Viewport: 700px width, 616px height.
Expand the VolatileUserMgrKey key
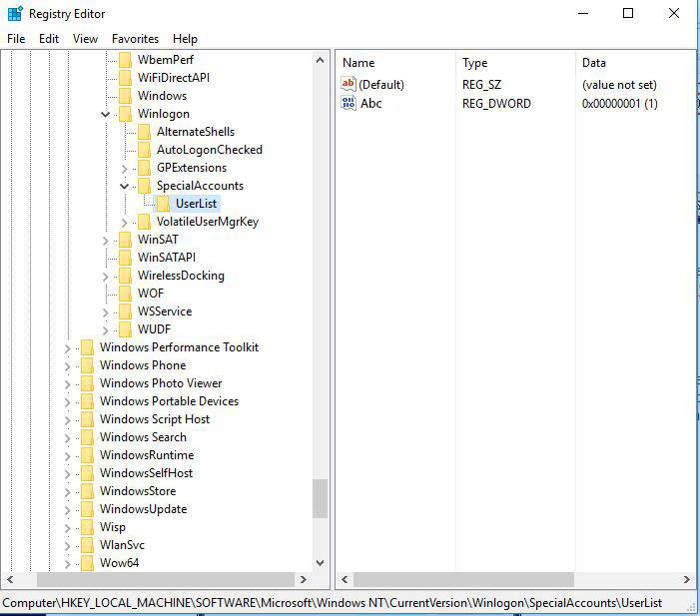124,223
